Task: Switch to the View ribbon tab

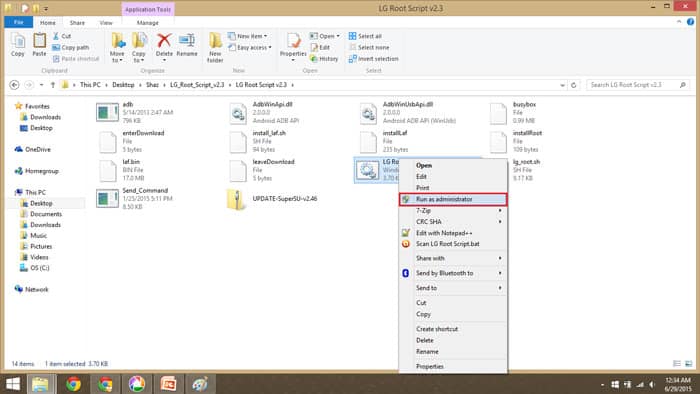Action: click(106, 22)
